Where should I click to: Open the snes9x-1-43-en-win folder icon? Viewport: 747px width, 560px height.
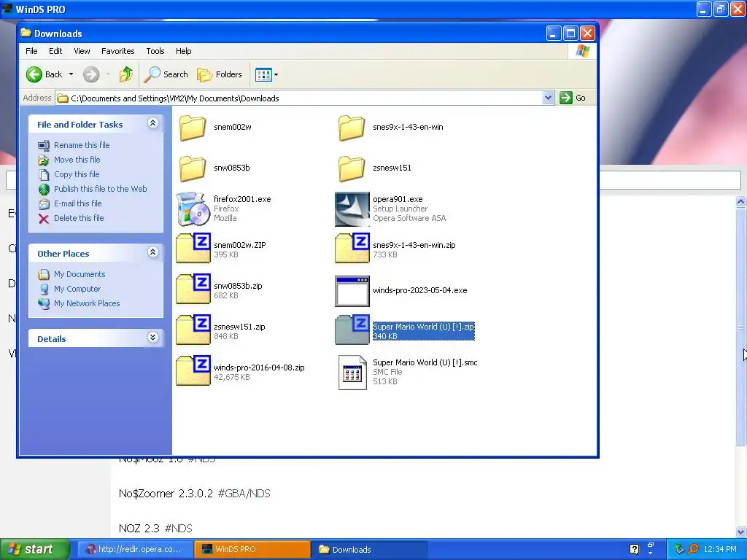352,128
